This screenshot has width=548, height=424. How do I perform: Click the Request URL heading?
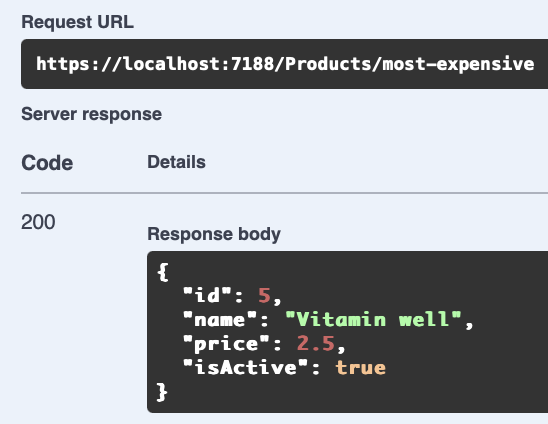[x=78, y=22]
